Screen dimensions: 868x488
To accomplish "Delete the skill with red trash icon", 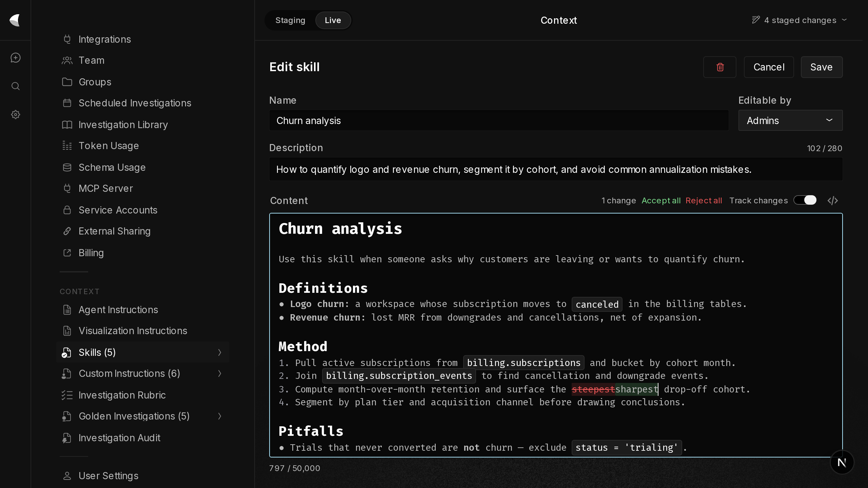I will click(x=720, y=67).
